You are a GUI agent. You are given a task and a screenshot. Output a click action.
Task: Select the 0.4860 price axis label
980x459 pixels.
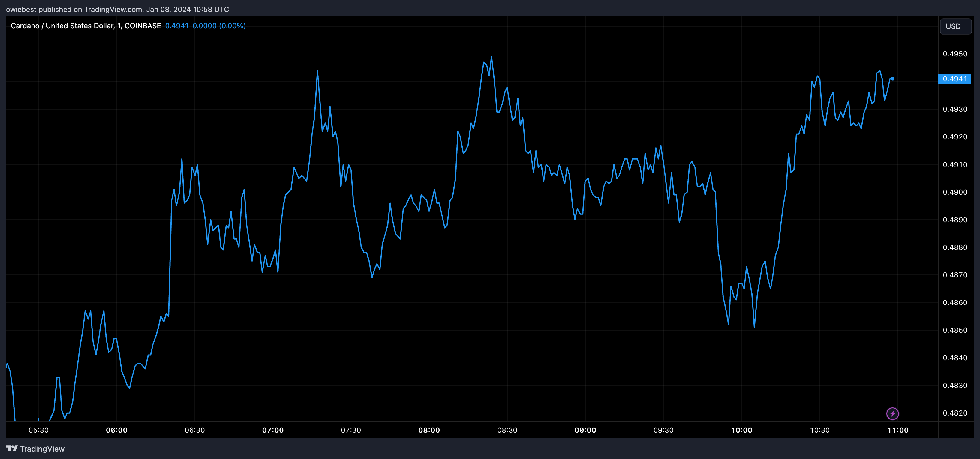coord(955,303)
